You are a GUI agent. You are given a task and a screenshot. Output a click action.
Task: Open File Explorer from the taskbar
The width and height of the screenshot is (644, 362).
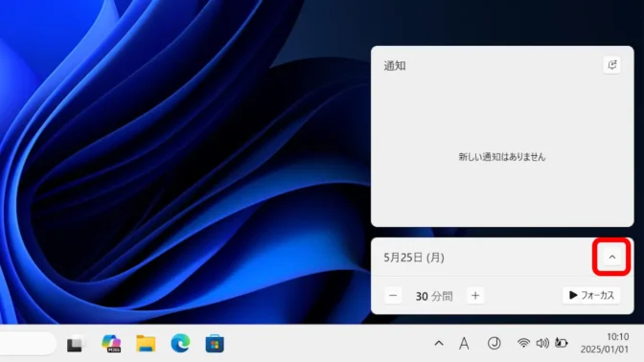(x=146, y=344)
